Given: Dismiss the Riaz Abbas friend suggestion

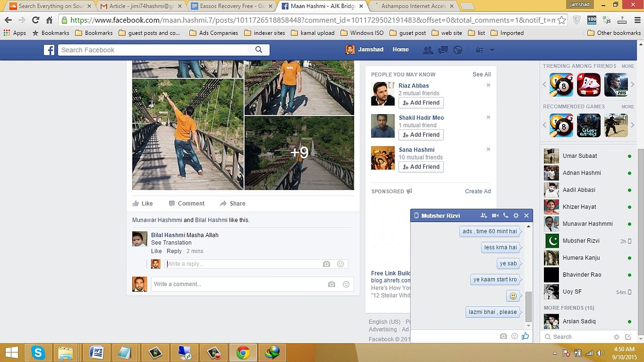Looking at the screenshot, I should click(x=488, y=85).
